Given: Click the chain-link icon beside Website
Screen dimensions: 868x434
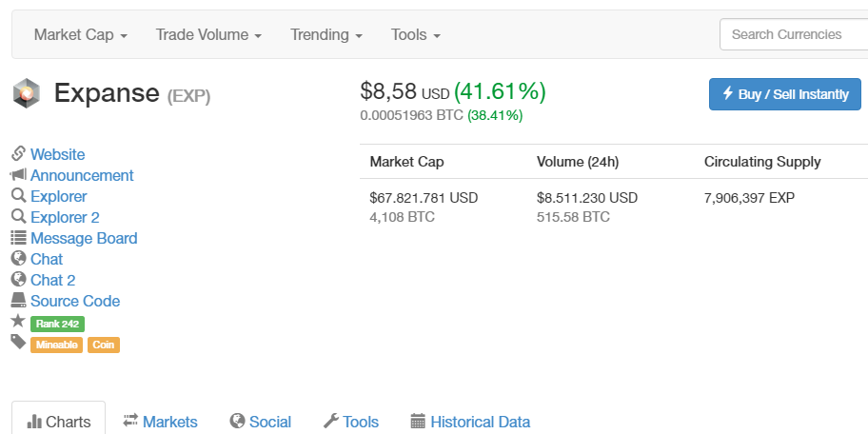Looking at the screenshot, I should (18, 154).
